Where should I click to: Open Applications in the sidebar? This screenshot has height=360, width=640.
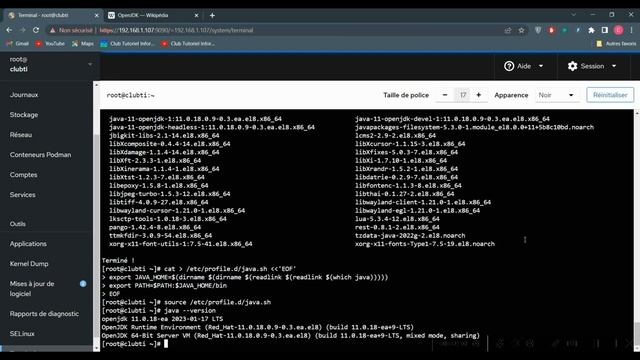click(28, 244)
